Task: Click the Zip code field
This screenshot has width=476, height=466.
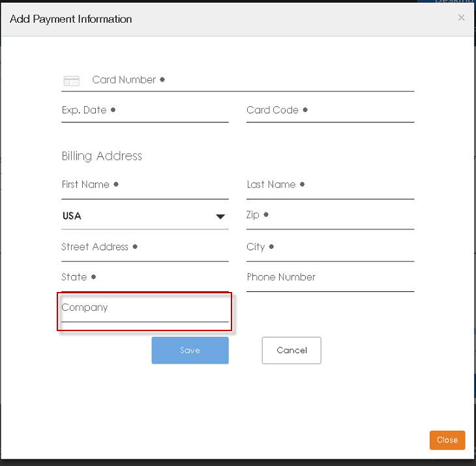Action: pyautogui.click(x=330, y=215)
